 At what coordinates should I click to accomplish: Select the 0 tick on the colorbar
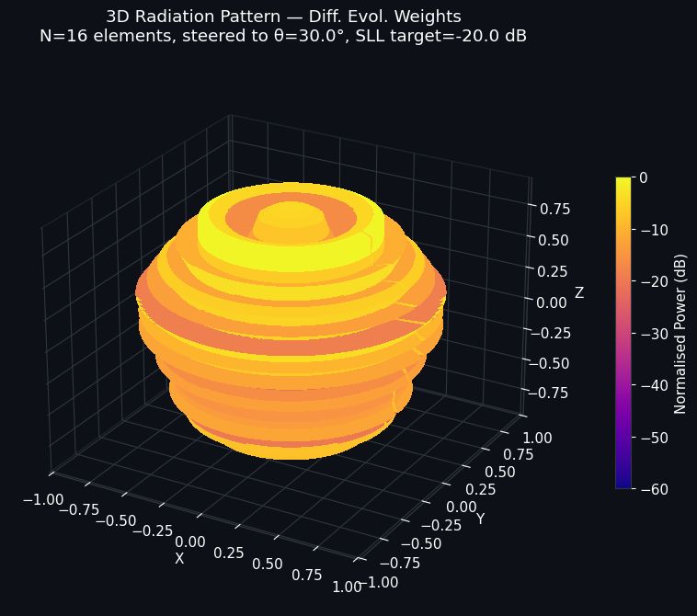644,177
